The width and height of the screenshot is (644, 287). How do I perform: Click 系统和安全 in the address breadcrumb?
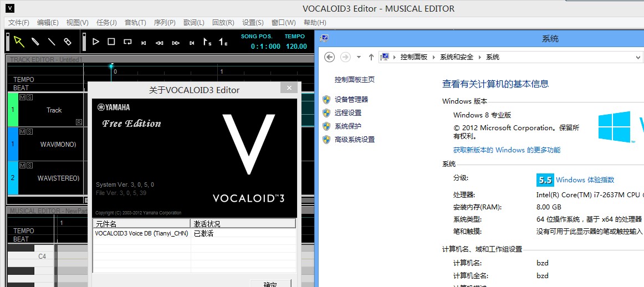[x=457, y=57]
